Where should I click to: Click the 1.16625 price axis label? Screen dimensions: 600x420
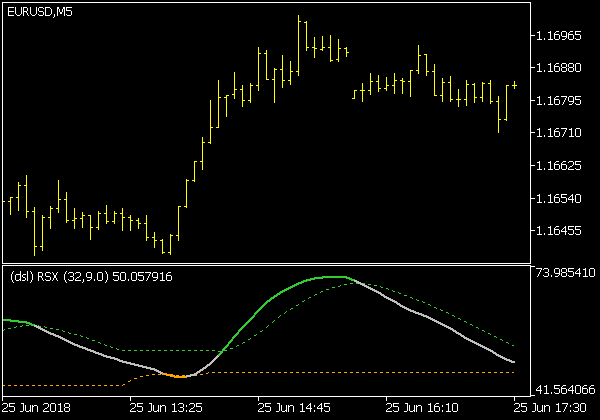pyautogui.click(x=559, y=165)
